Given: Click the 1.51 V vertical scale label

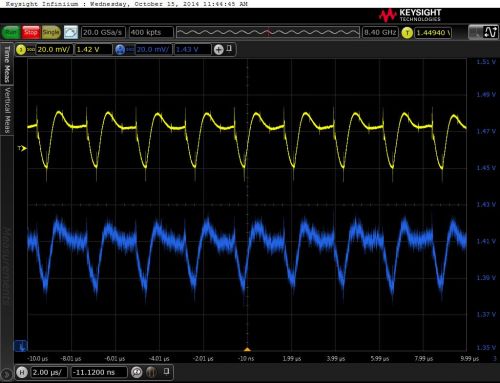Looking at the screenshot, I should [x=486, y=62].
